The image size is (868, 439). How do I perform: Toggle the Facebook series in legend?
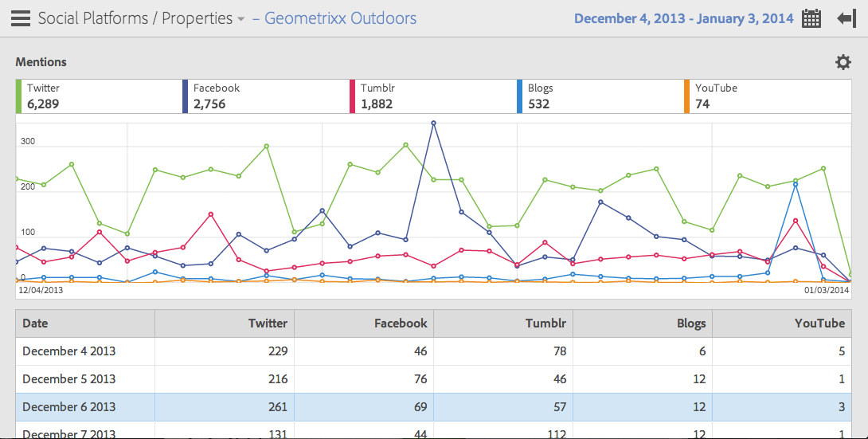click(264, 96)
